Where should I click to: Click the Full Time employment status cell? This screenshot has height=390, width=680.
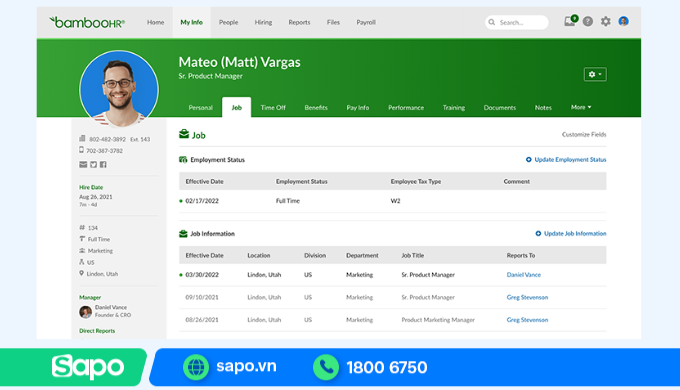click(x=288, y=201)
